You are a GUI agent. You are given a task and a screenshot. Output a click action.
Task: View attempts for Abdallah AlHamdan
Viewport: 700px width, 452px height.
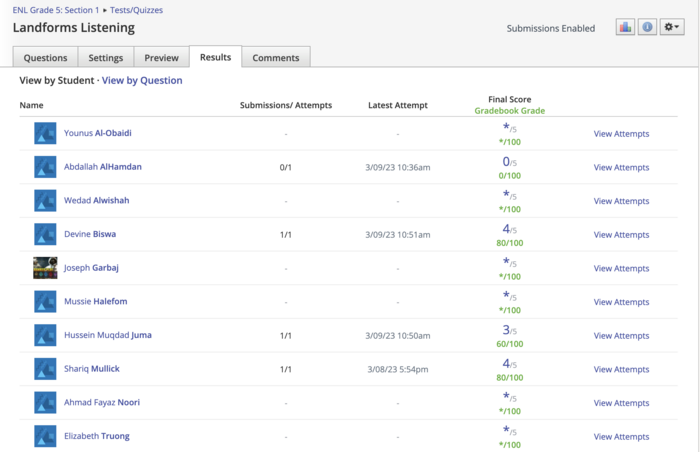pos(621,167)
